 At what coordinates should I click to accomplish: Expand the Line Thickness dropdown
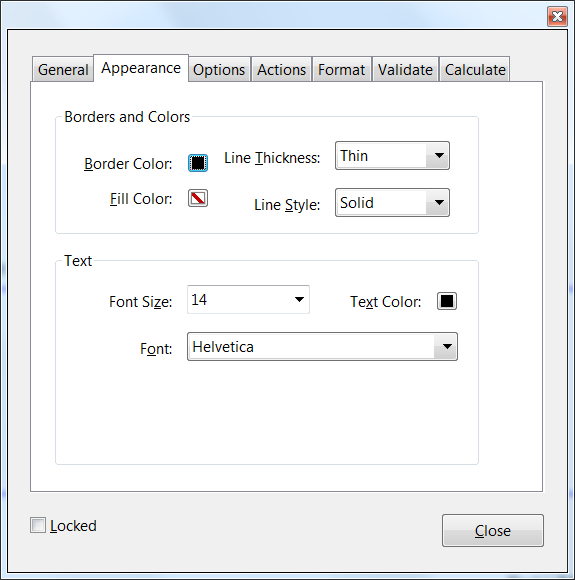coord(392,155)
